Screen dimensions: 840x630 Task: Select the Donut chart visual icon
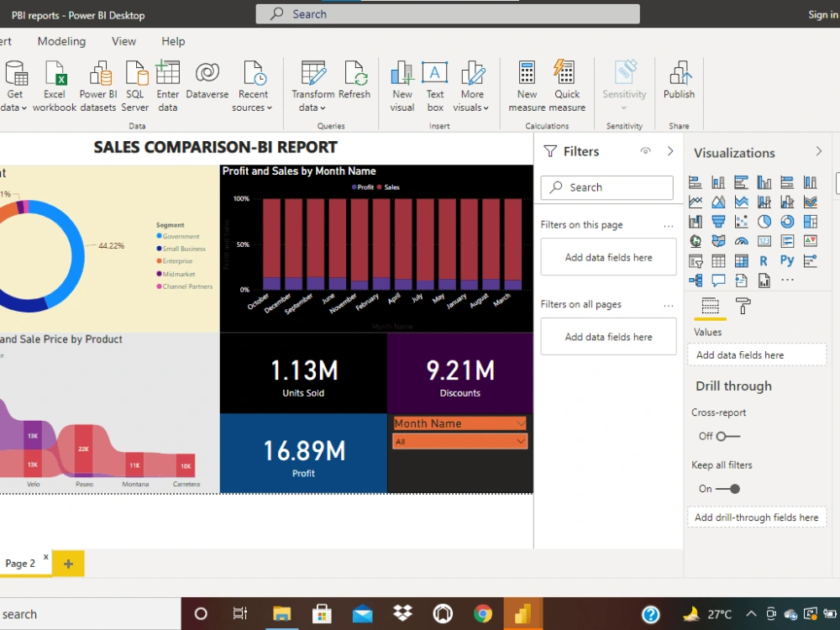(788, 221)
